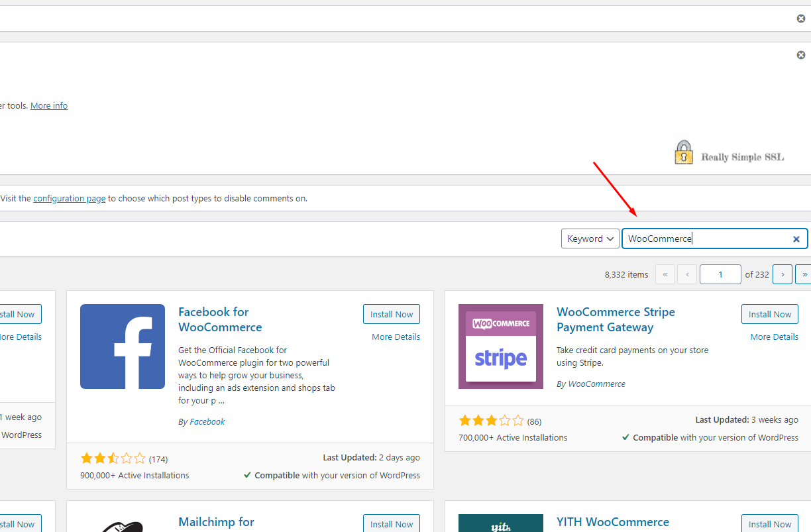Install WooCommerce Stripe Payment Gateway

[x=770, y=315]
